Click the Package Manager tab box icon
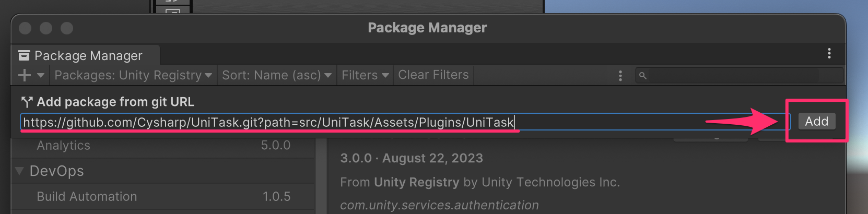Image resolution: width=868 pixels, height=214 pixels. coord(24,56)
